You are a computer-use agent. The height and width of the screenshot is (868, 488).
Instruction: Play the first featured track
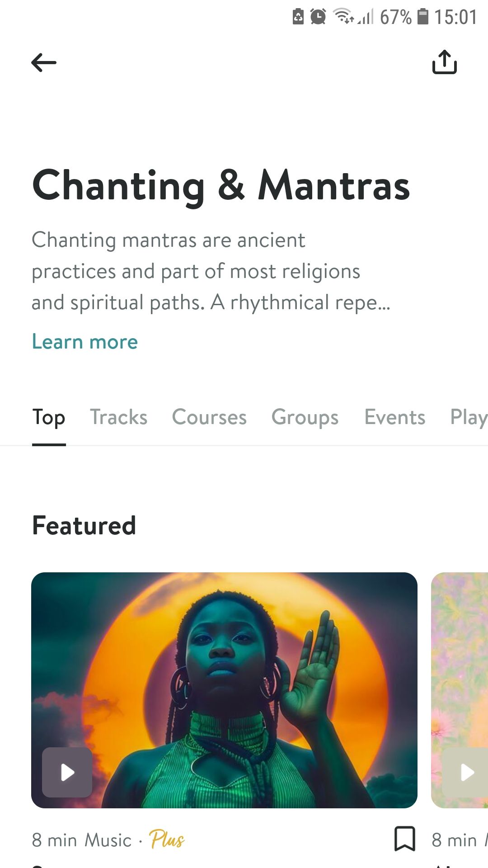point(67,772)
